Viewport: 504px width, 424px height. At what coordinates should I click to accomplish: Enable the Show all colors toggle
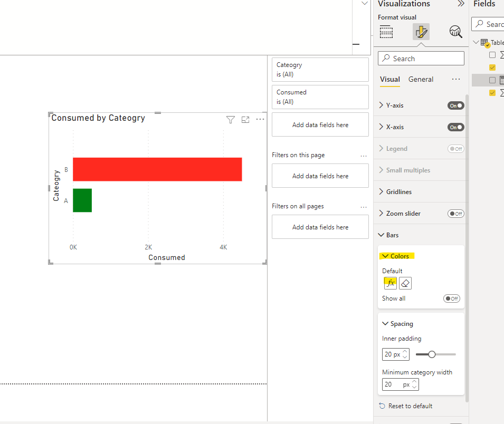coord(452,298)
